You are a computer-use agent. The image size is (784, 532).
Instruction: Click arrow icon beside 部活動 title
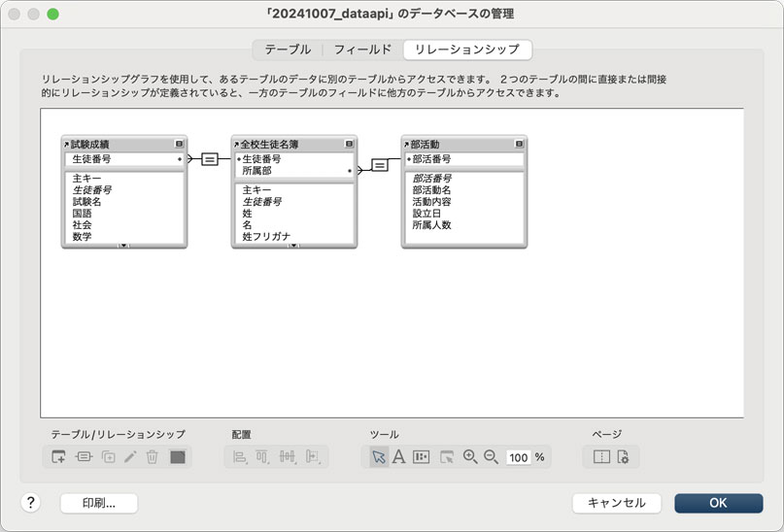406,145
